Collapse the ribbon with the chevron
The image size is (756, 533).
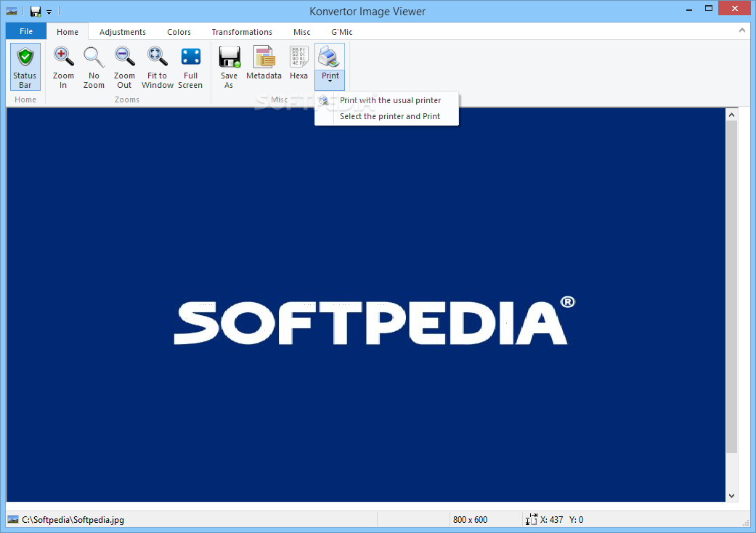pyautogui.click(x=741, y=30)
